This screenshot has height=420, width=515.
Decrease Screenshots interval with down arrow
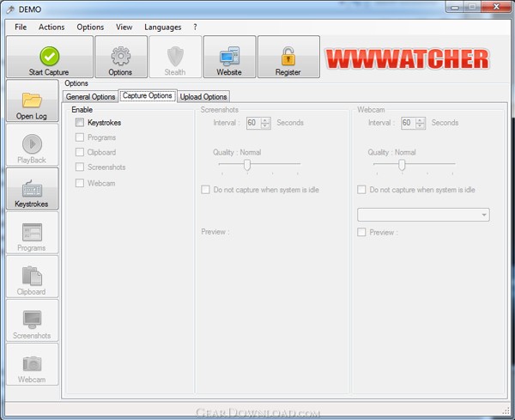[x=265, y=126]
